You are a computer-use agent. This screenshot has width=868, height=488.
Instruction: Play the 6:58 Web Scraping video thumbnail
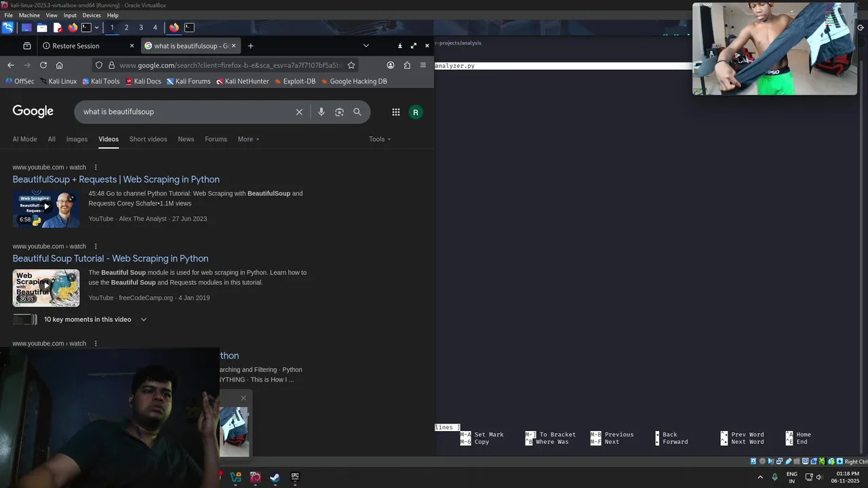46,209
